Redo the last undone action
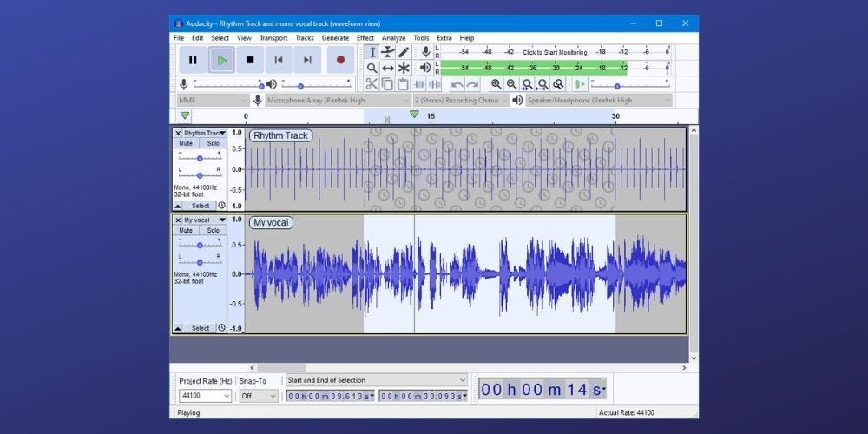 click(x=472, y=84)
